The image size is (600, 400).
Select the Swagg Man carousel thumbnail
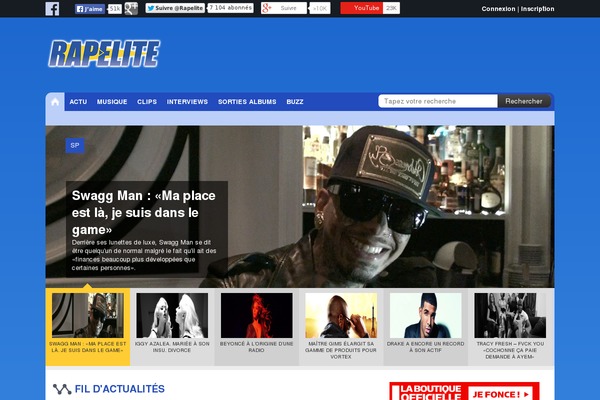(88, 315)
